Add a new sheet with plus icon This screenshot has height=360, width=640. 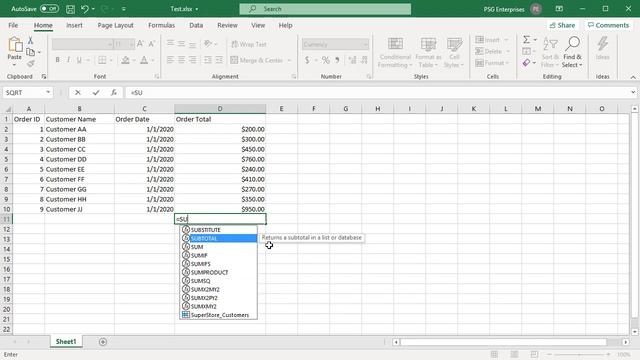coord(103,342)
